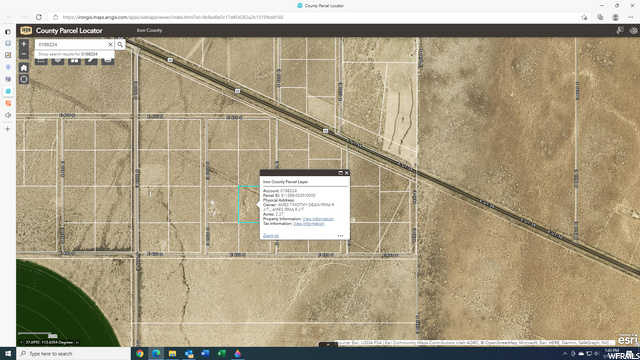Open Google Chrome from the taskbar
This screenshot has height=360, width=640.
coord(140,353)
